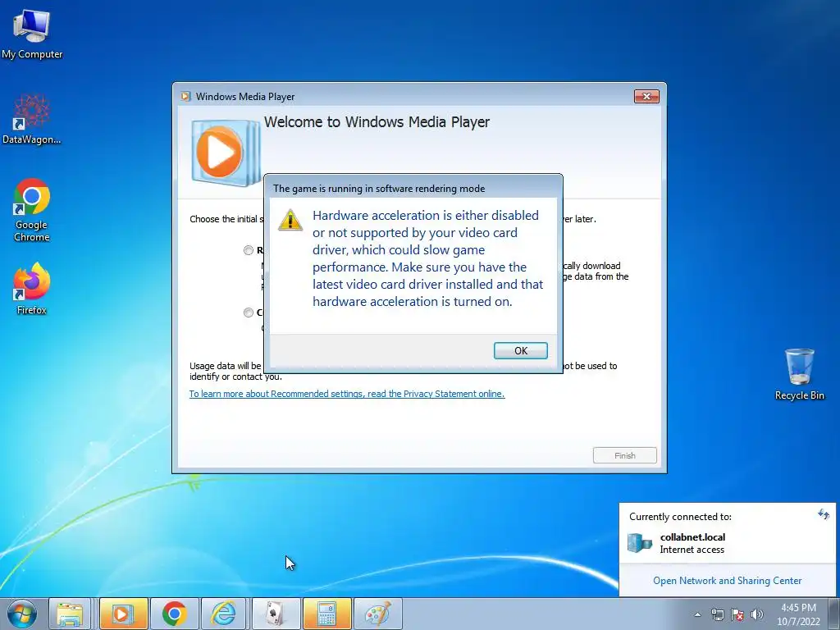Open the DataWagon desktop shortcut
840x630 pixels.
click(32, 119)
